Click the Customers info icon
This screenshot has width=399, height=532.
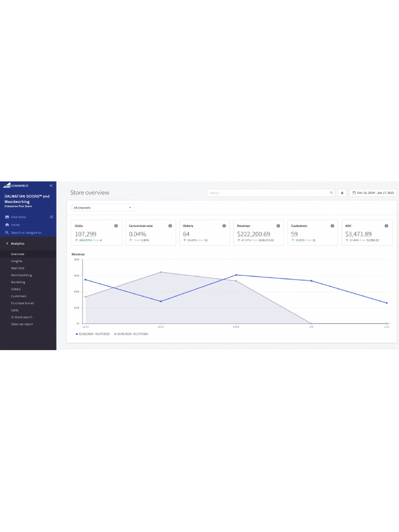pos(332,226)
